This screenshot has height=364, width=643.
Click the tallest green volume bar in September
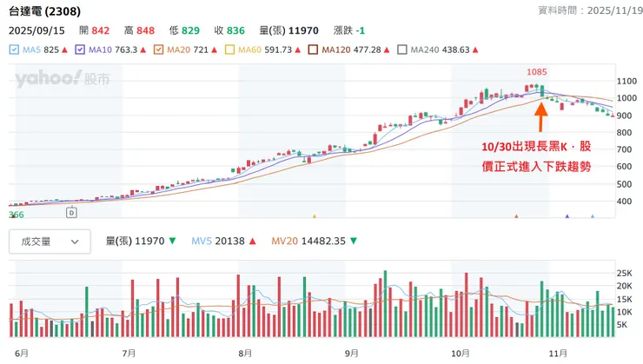pyautogui.click(x=385, y=304)
